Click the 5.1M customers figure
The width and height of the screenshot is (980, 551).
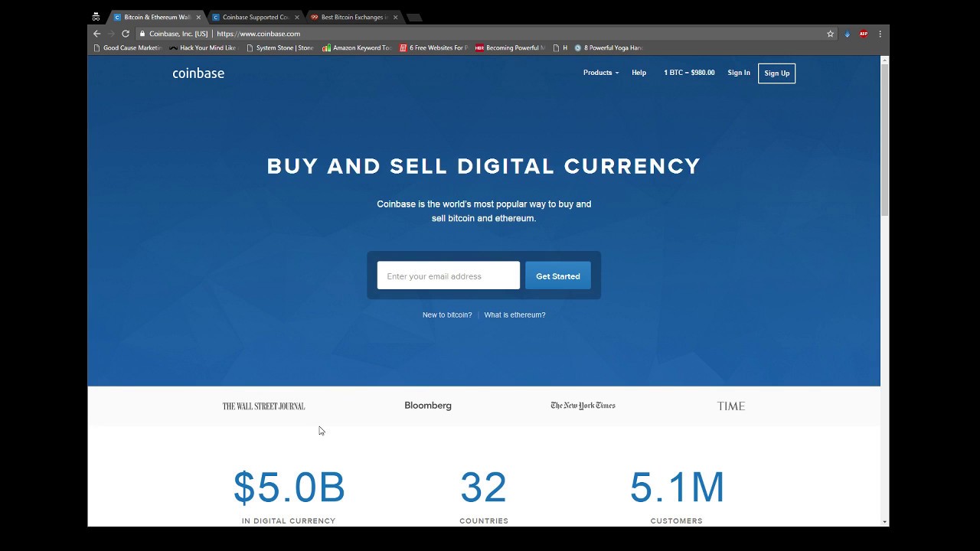pyautogui.click(x=677, y=487)
